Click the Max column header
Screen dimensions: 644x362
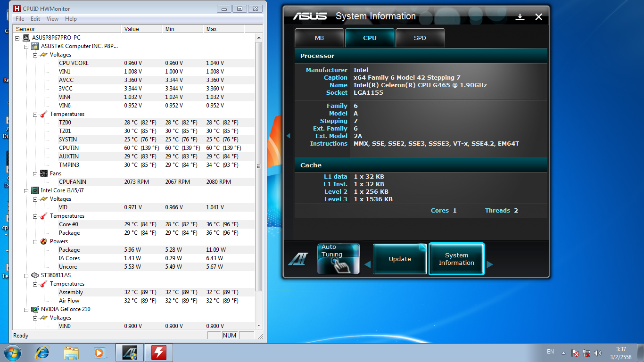pyautogui.click(x=223, y=29)
